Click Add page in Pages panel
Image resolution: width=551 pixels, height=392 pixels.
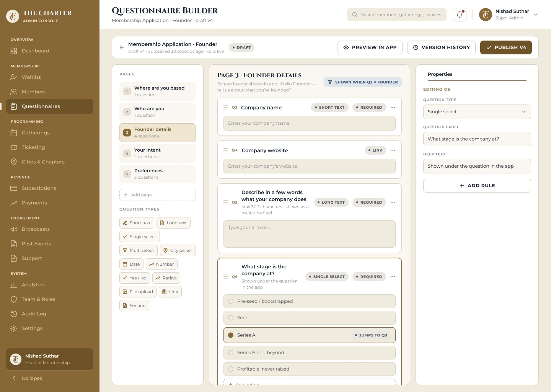(158, 195)
